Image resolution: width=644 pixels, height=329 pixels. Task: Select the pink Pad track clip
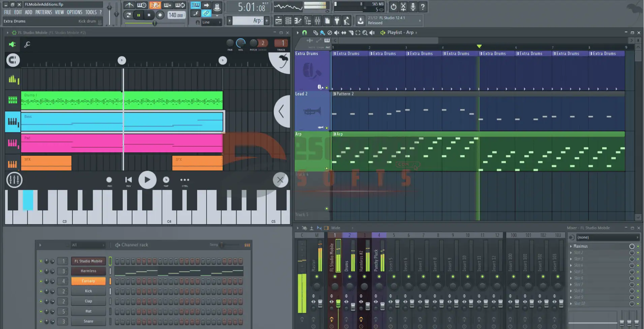tap(122, 143)
